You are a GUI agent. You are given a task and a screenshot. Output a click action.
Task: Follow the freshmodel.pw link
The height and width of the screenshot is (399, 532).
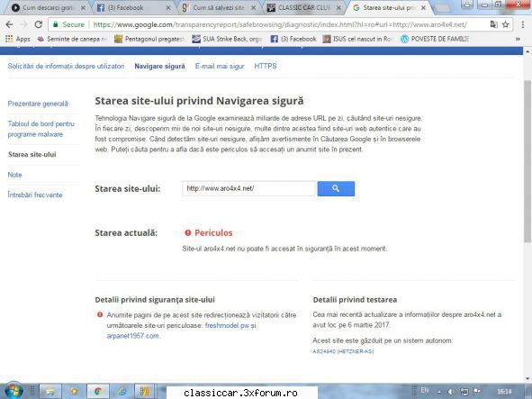point(227,325)
